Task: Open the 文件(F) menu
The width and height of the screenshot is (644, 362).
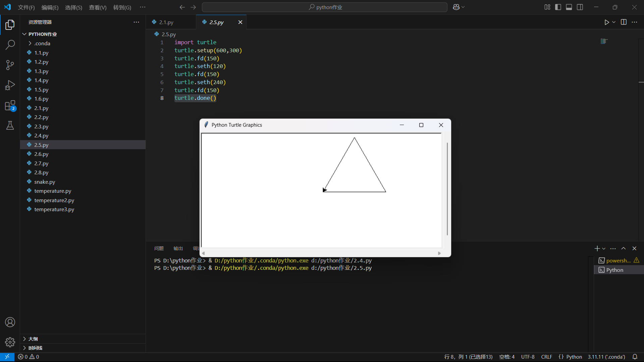Action: pyautogui.click(x=26, y=7)
